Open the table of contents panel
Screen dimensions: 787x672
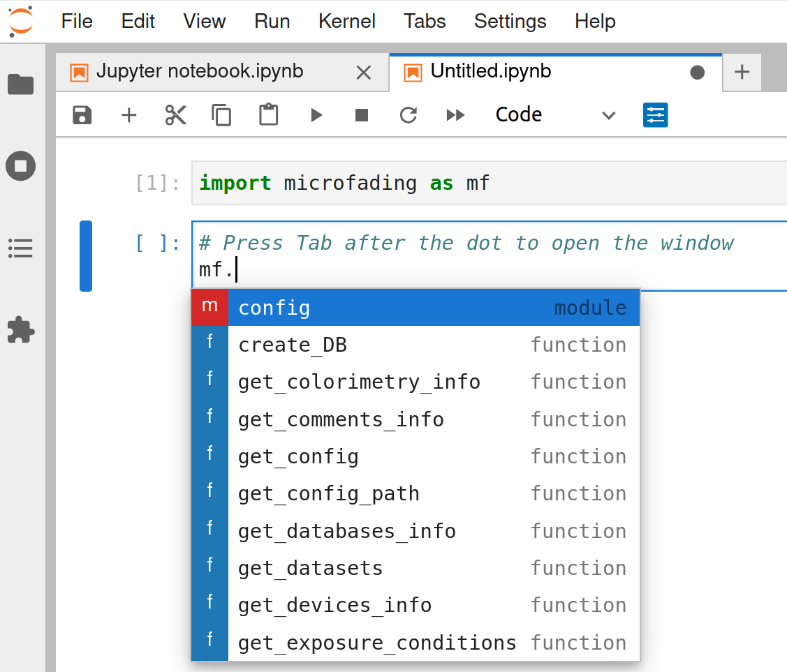[21, 248]
